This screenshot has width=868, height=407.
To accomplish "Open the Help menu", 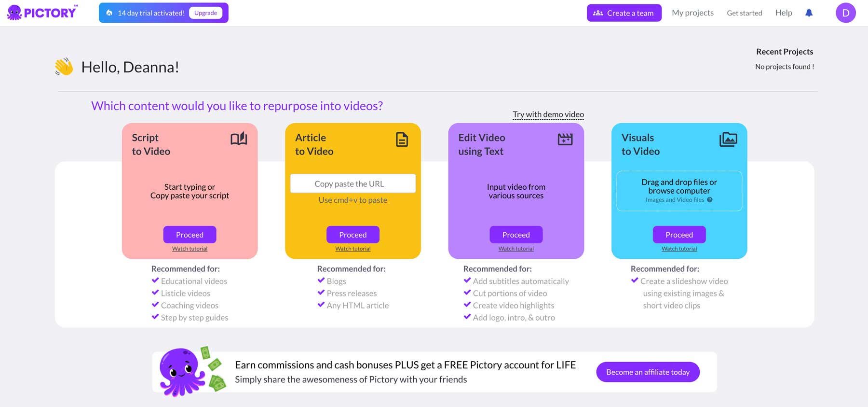I will [x=784, y=13].
